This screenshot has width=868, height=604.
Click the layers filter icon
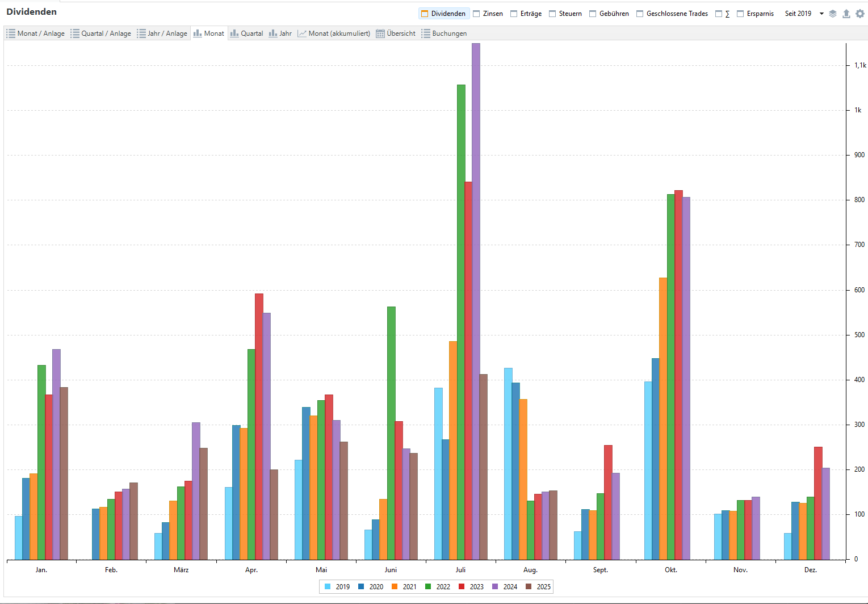tap(833, 14)
